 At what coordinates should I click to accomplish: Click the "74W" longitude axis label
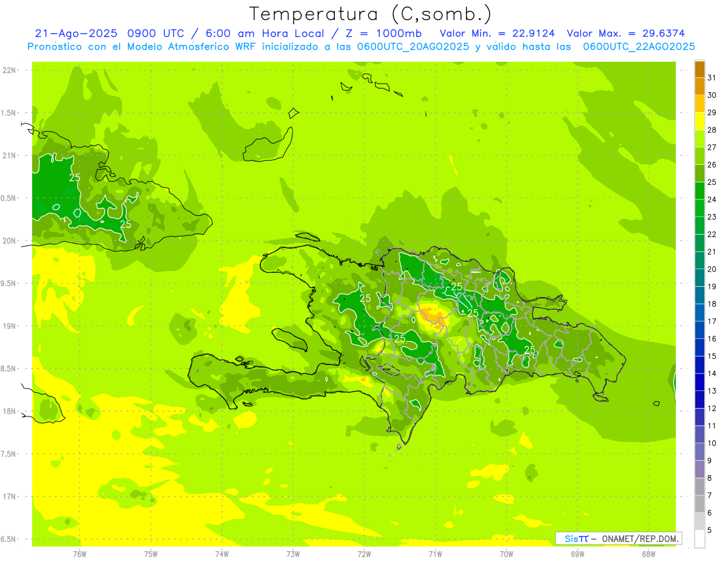[x=222, y=554]
